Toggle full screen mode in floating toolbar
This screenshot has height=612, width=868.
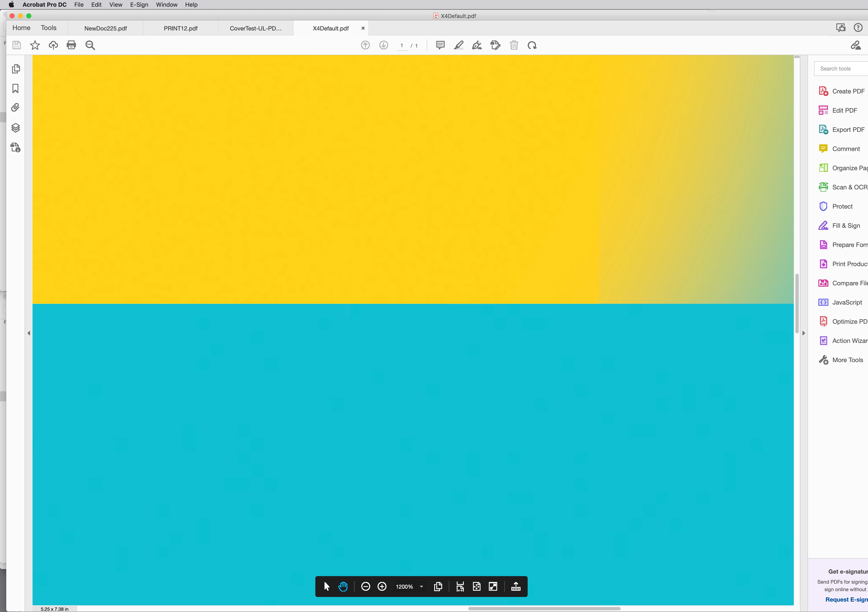click(493, 586)
